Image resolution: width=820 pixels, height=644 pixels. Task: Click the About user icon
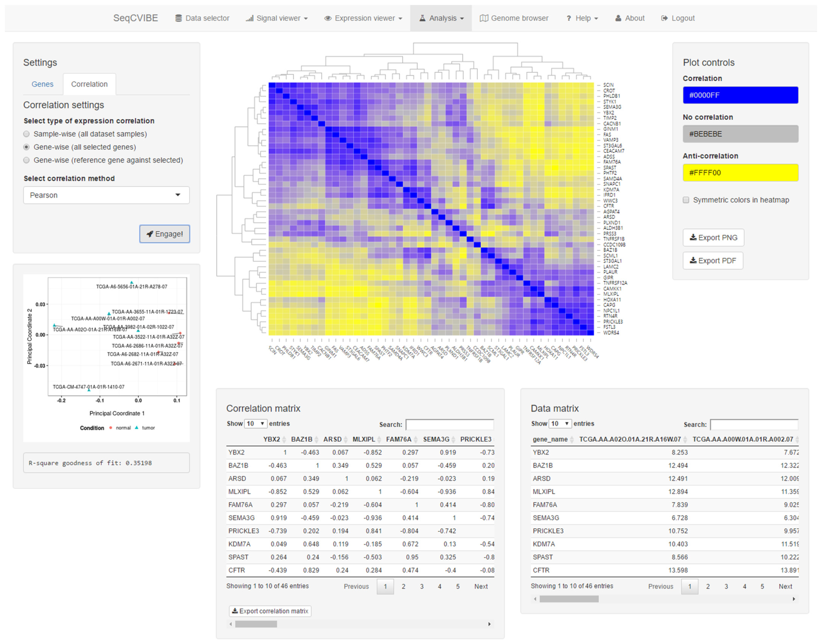pos(618,18)
